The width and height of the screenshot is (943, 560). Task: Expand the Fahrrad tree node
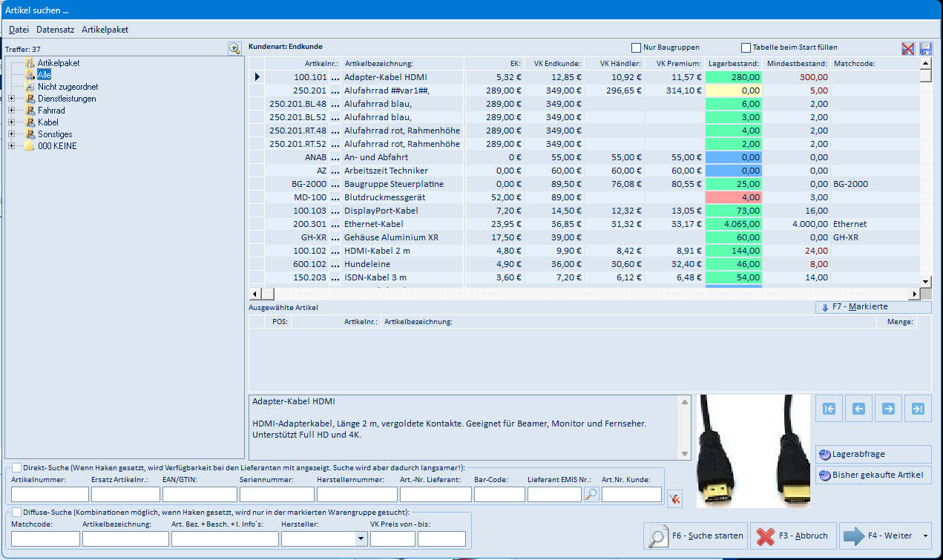(x=11, y=111)
